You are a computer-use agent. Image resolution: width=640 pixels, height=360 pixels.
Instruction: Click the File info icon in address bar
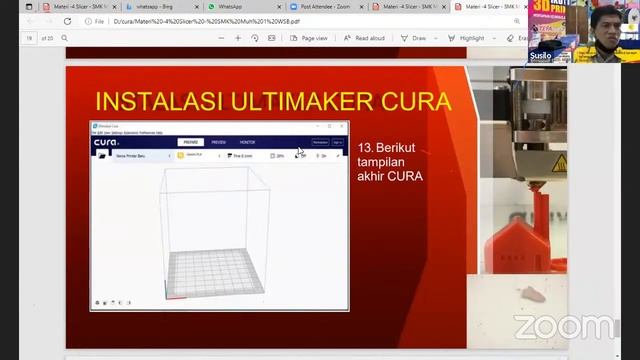point(88,21)
